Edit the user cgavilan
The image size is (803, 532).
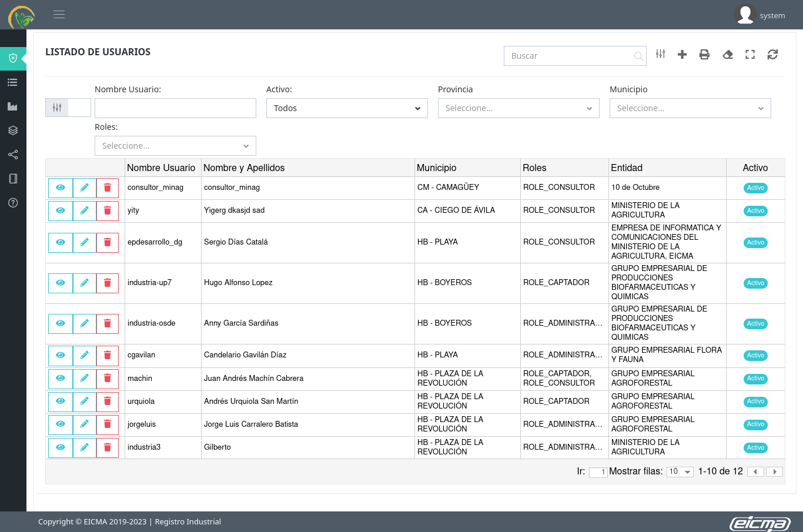click(x=85, y=355)
